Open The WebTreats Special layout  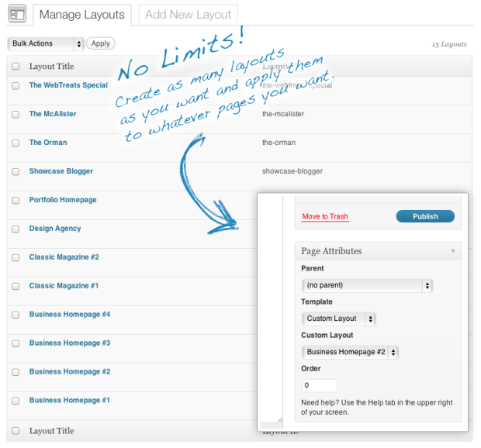pyautogui.click(x=68, y=85)
